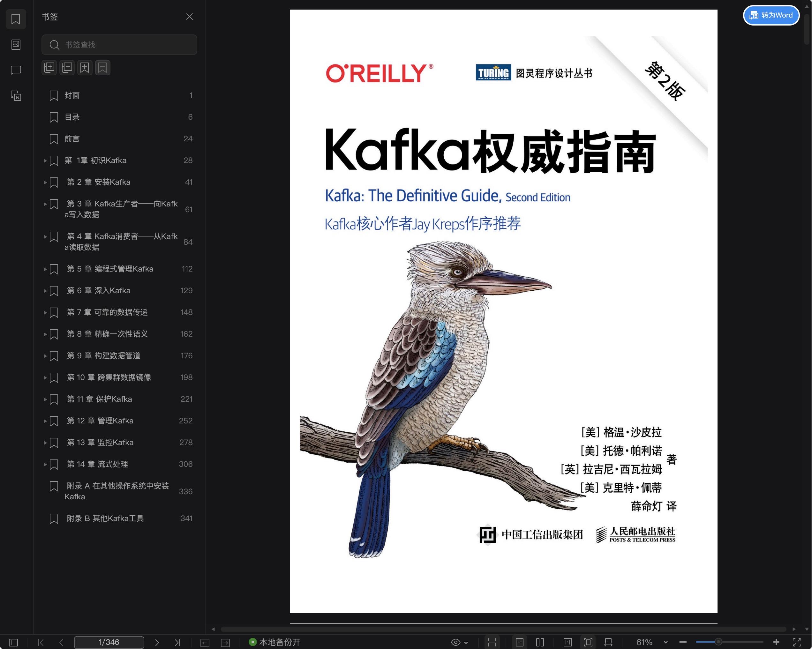Click the horizontal scrollbar below the page
Viewport: 812px width, 649px height.
(503, 629)
